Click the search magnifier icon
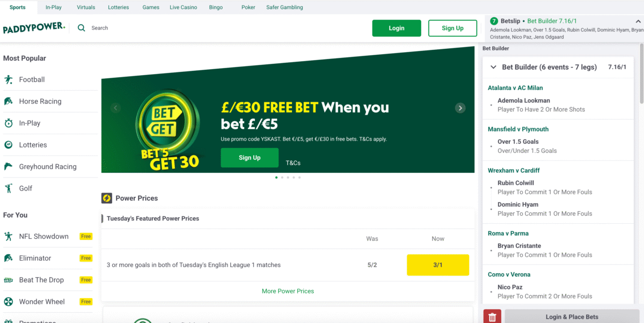The width and height of the screenshot is (644, 323). tap(82, 28)
